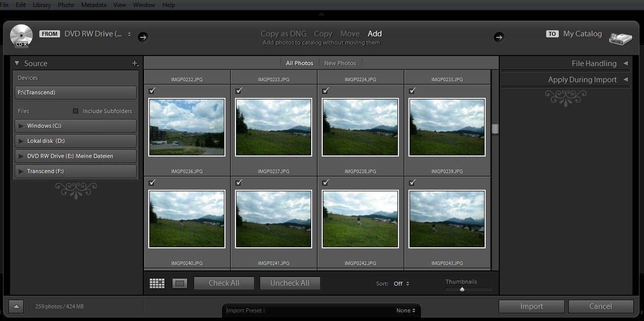
Task: Select Copy as DNG import mode
Action: click(283, 34)
